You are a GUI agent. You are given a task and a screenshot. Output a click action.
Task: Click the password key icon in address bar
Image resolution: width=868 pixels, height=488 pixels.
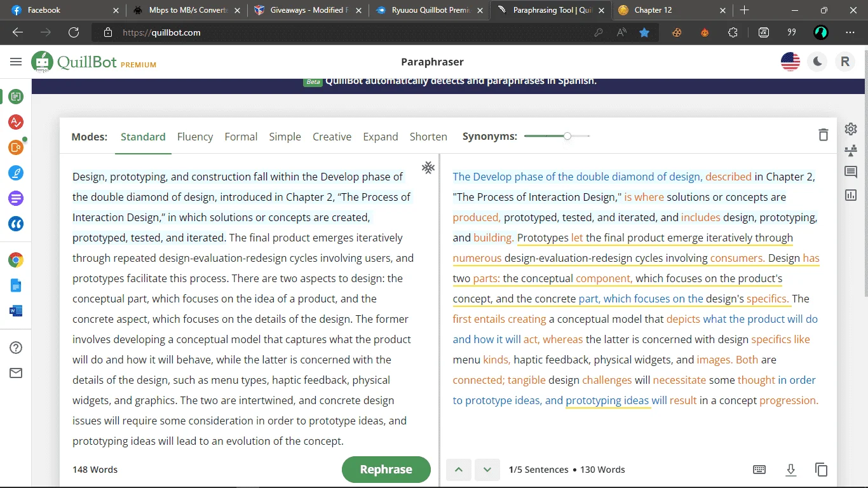598,32
